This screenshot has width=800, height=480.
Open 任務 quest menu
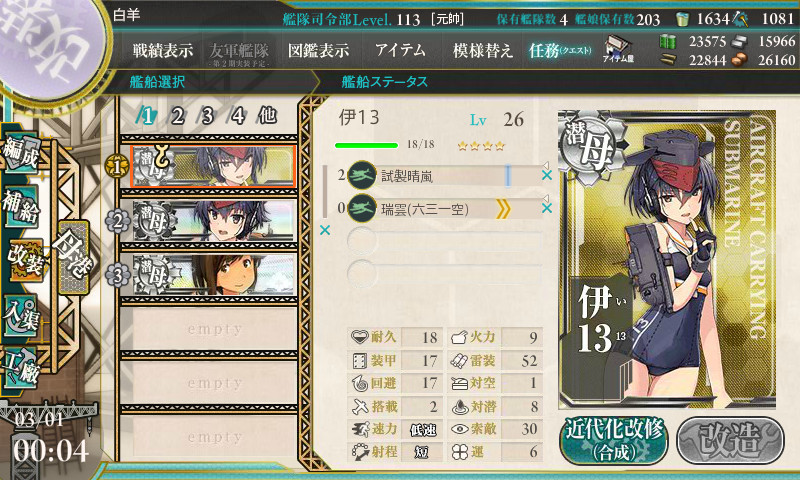pyautogui.click(x=560, y=50)
